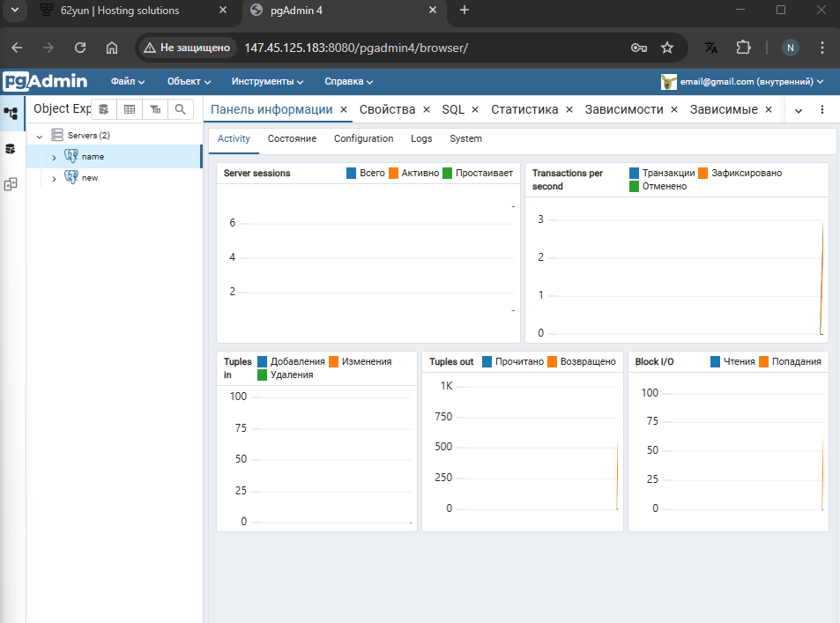Open the Инструменты menu

point(267,82)
